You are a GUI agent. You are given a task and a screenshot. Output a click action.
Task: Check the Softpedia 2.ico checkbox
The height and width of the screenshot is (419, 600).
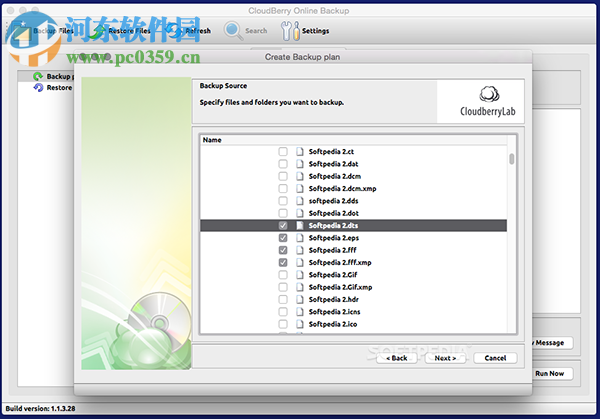click(283, 324)
